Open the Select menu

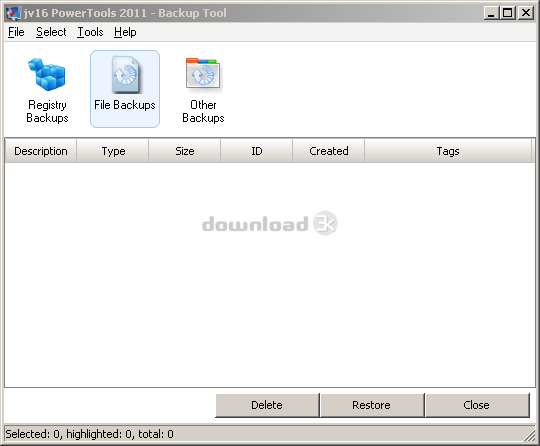[x=51, y=32]
